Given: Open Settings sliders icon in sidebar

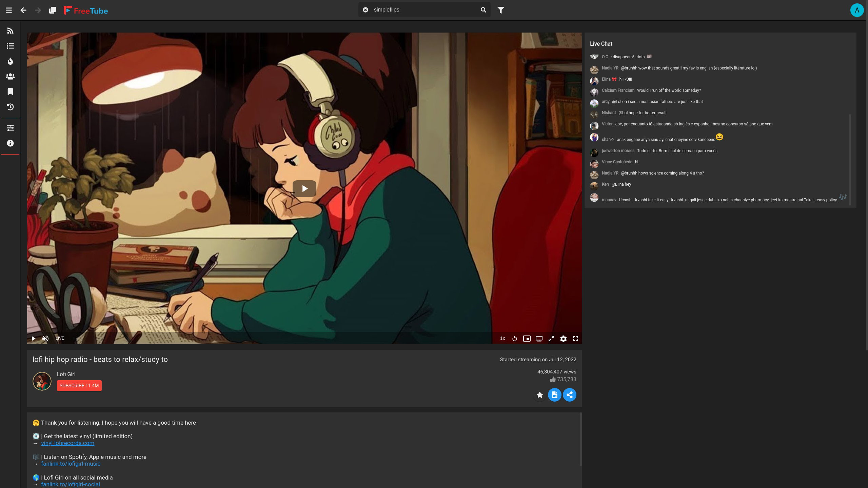Looking at the screenshot, I should tap(10, 128).
